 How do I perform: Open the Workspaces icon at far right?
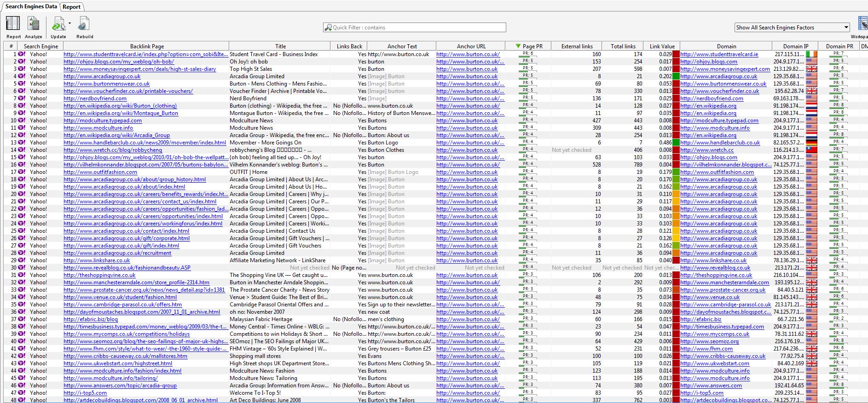pos(862,24)
